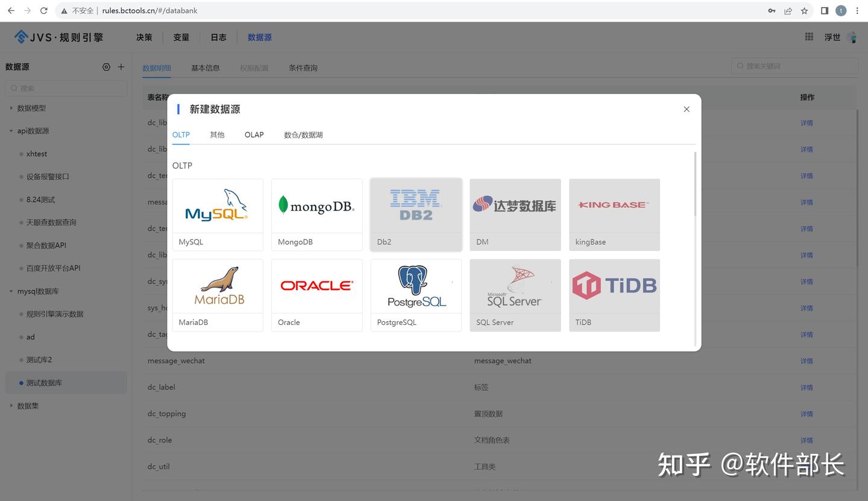
Task: Choose PostgreSQL as new data source
Action: (x=416, y=294)
